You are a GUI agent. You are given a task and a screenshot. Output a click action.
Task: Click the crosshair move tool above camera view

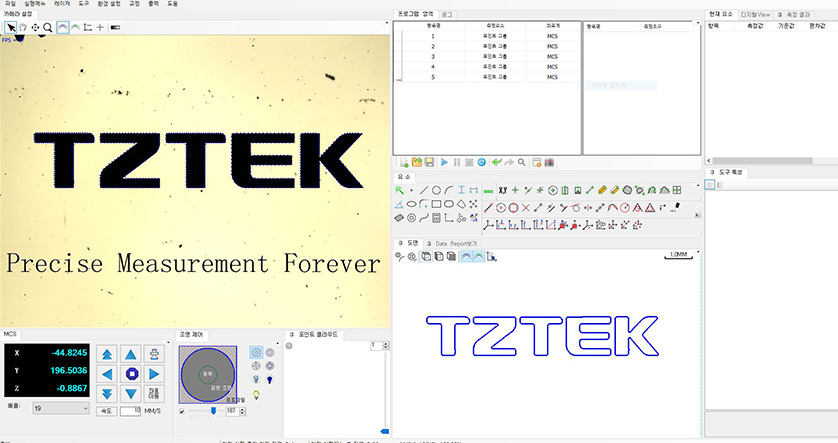click(x=35, y=27)
